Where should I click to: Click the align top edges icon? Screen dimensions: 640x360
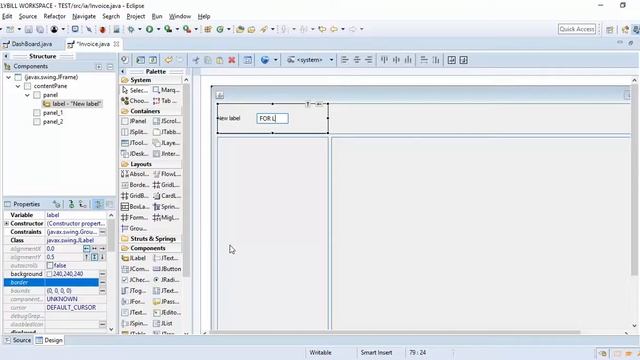(384, 60)
